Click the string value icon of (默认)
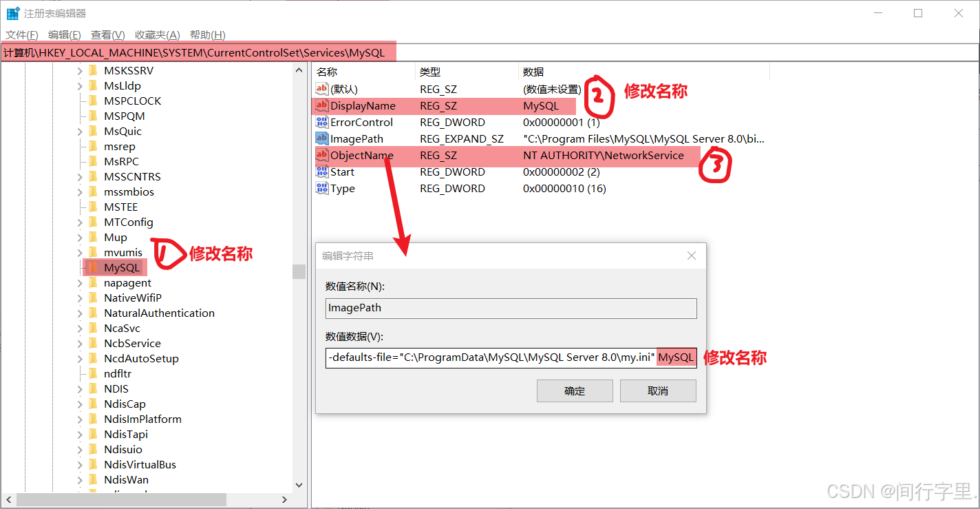 point(321,89)
